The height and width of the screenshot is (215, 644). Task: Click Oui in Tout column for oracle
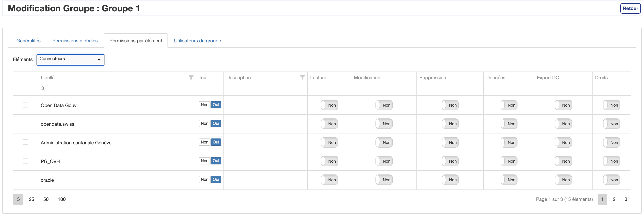click(x=216, y=179)
